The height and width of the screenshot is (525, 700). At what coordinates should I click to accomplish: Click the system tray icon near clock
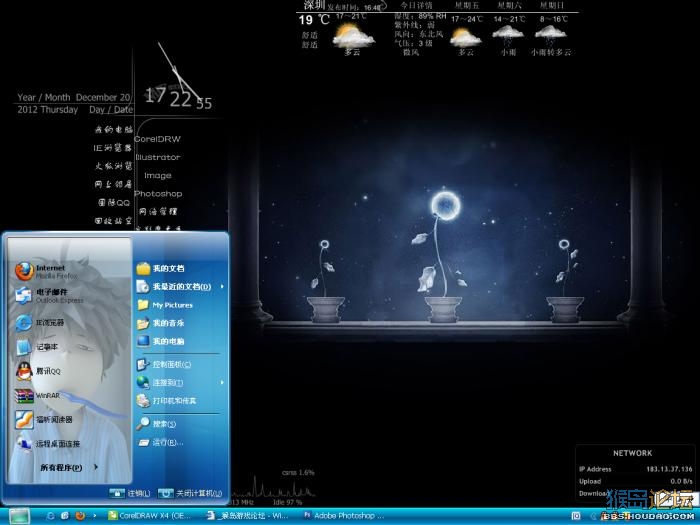(x=576, y=516)
